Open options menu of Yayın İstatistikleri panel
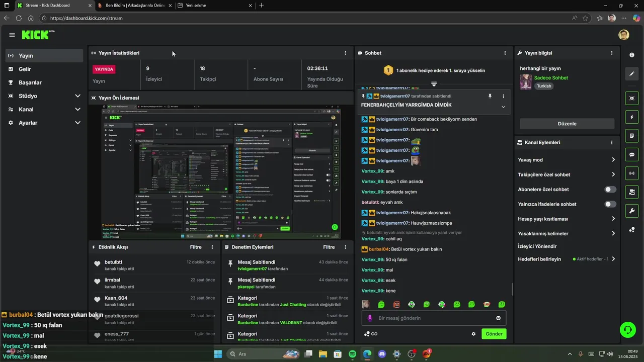The height and width of the screenshot is (362, 644). pos(345,53)
